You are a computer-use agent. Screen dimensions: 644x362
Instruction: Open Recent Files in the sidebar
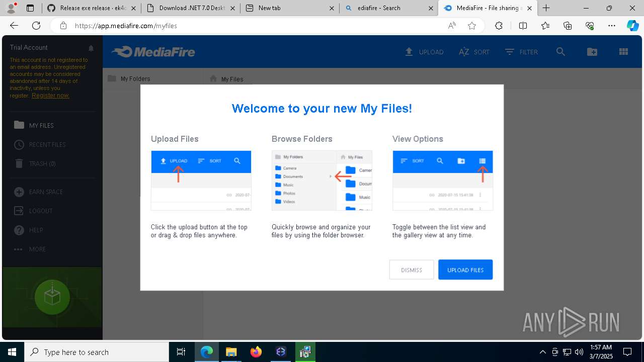(40, 145)
